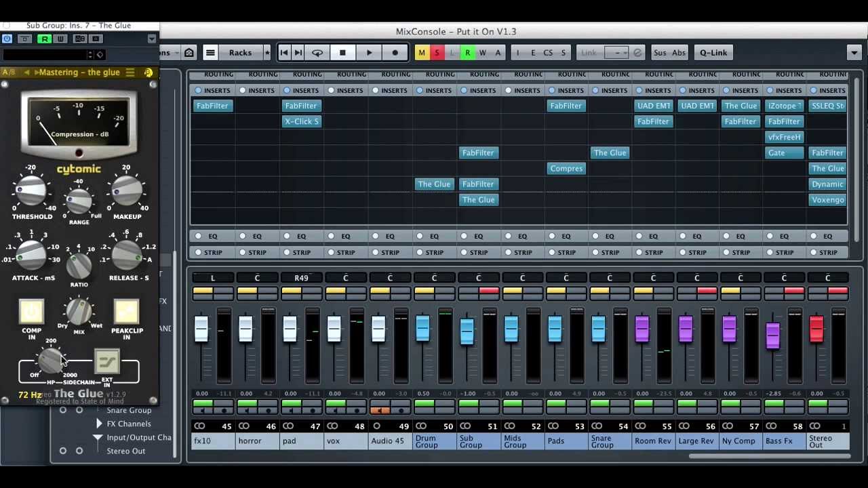Enable Write automation in plugin header

coord(60,39)
